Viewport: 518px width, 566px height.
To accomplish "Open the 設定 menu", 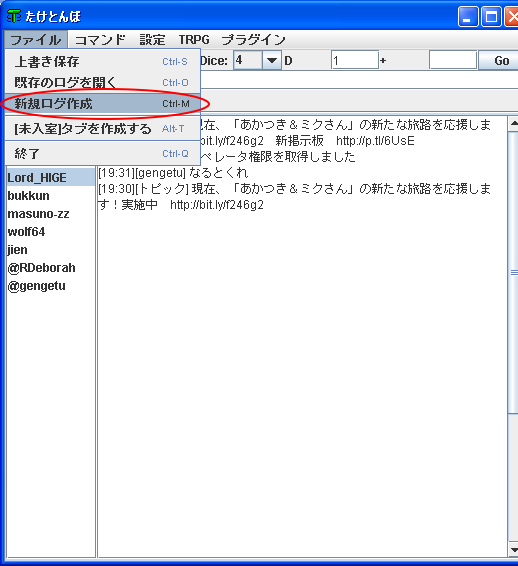I will coord(152,40).
